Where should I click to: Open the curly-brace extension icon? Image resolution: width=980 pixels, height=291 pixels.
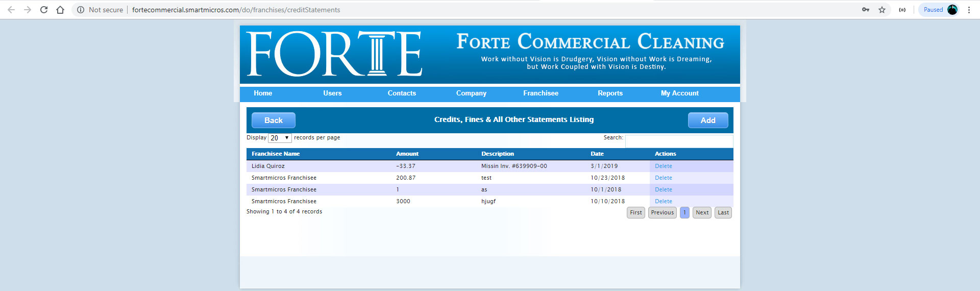click(902, 10)
